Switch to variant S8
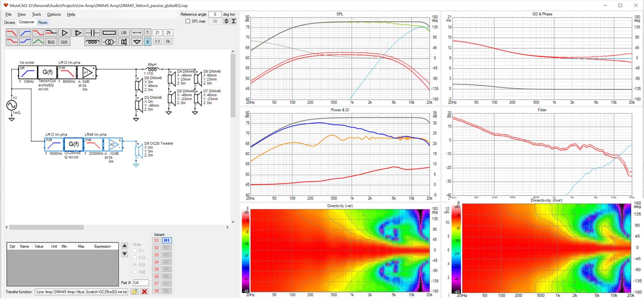 (157, 291)
